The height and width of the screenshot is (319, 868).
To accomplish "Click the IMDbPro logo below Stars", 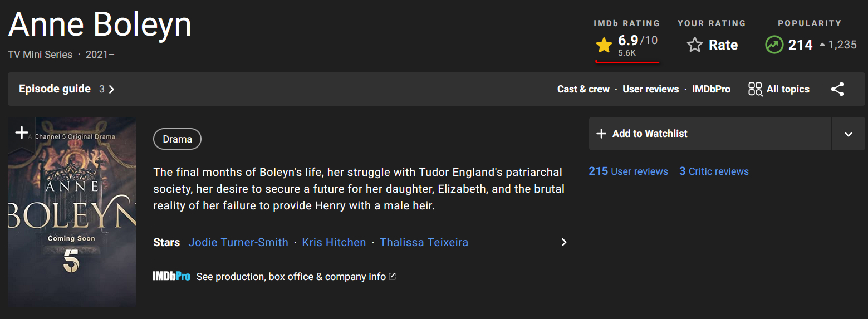I will point(171,277).
